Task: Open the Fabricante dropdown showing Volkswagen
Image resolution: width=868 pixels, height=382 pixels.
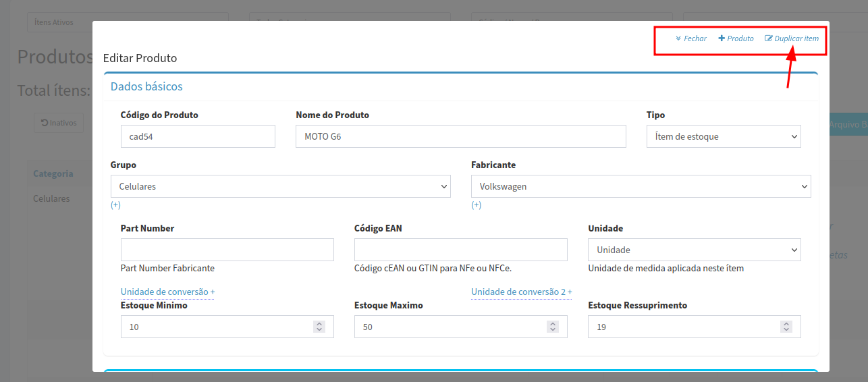Action: 641,186
